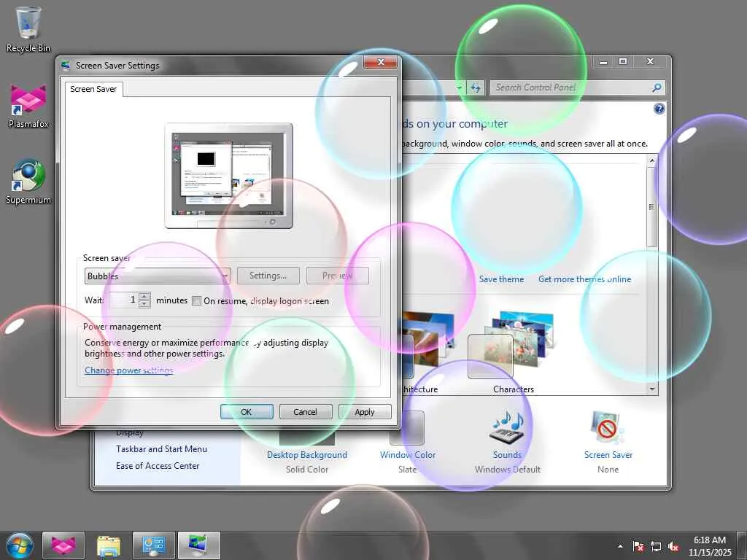Image resolution: width=747 pixels, height=560 pixels.
Task: Open the Change power settings link
Action: point(128,370)
